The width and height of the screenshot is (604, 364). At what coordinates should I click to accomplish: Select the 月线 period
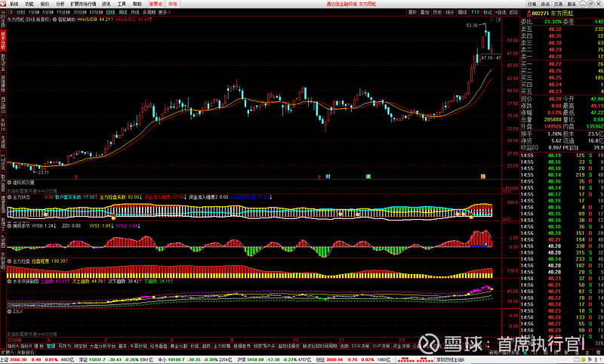click(135, 12)
